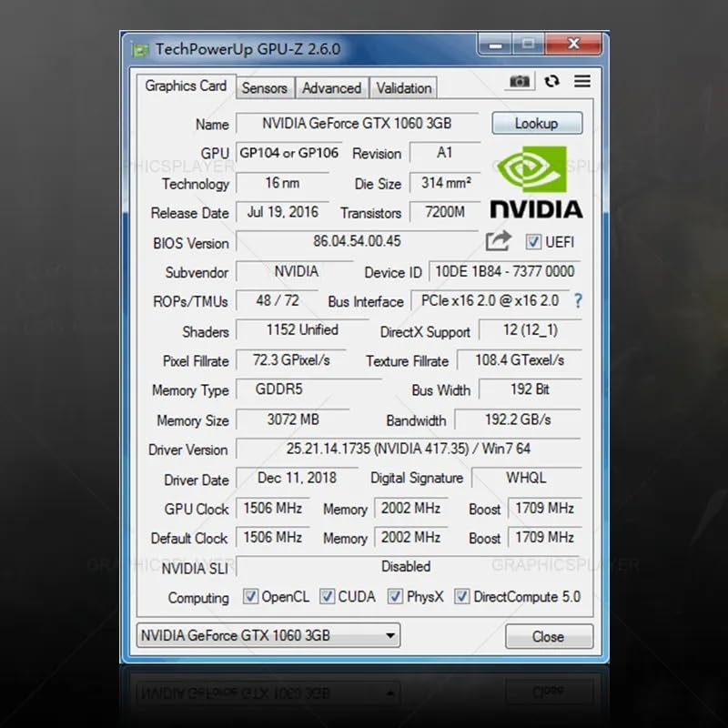The height and width of the screenshot is (728, 728).
Task: Click the NVIDIA logo image
Action: pyautogui.click(x=536, y=182)
